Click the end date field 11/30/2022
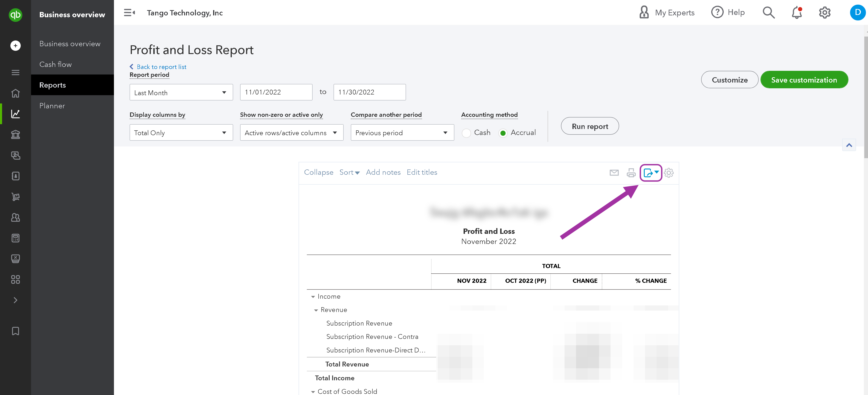 tap(369, 92)
